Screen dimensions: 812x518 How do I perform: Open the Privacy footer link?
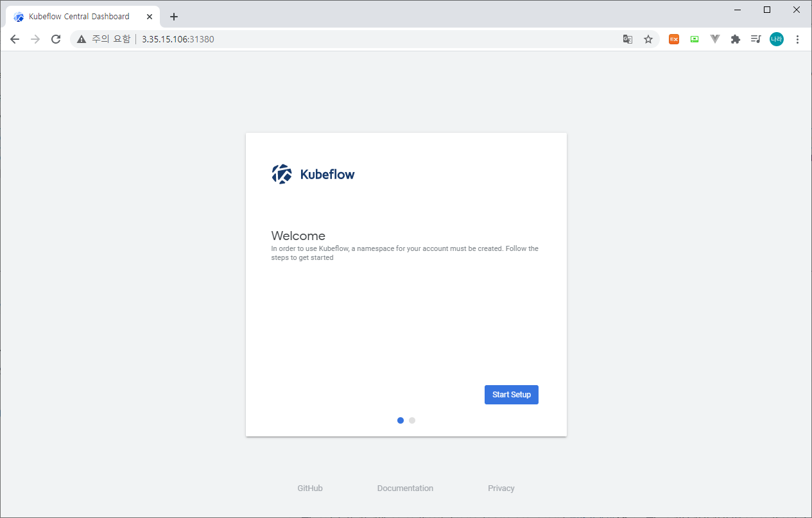501,488
